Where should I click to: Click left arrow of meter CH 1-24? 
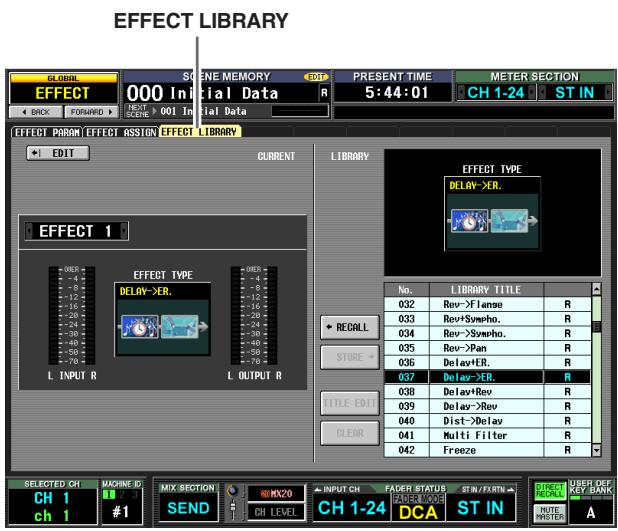click(461, 93)
